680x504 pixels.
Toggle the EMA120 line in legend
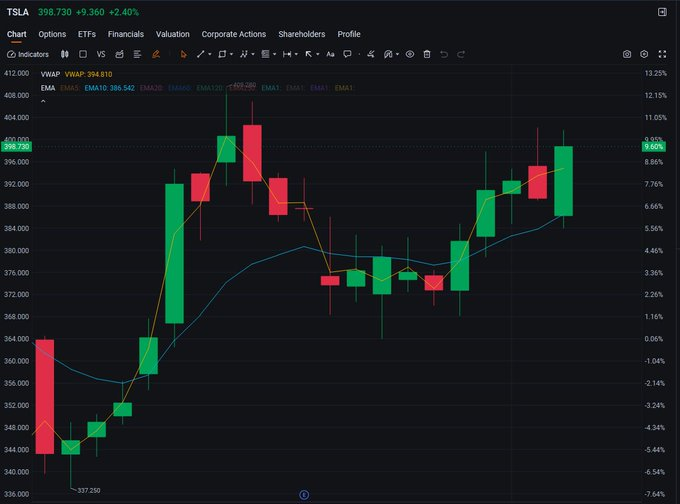[210, 88]
